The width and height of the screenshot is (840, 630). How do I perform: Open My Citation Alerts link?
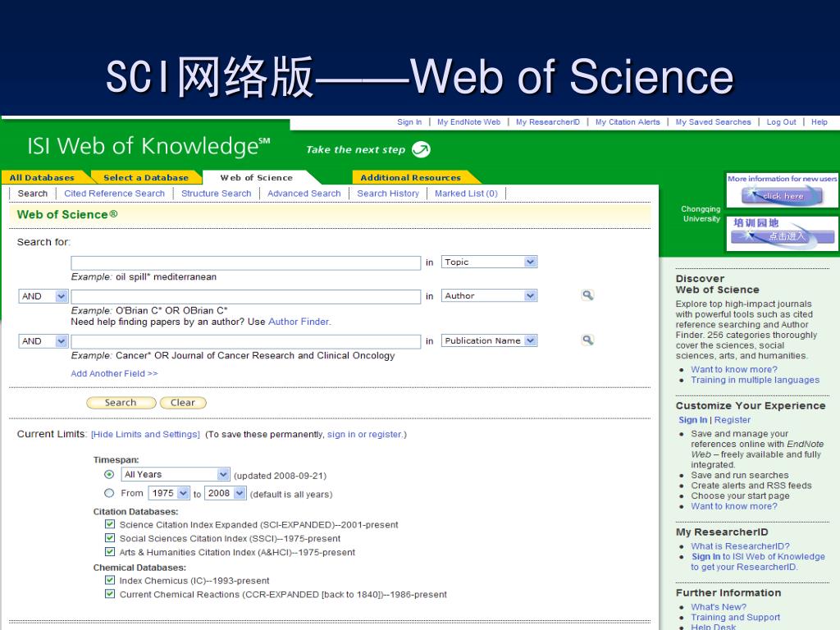pos(628,122)
